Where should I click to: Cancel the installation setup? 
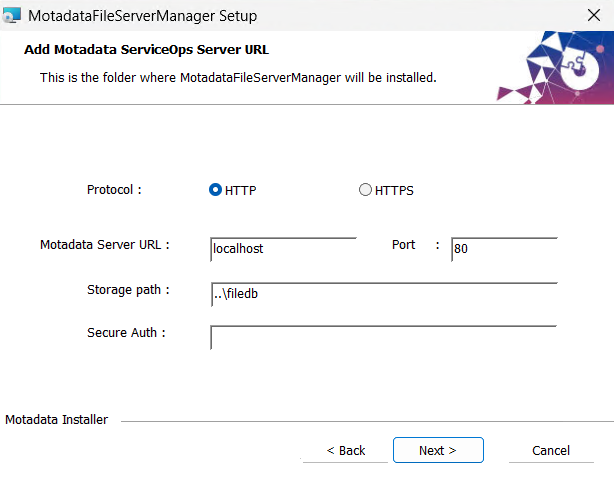pyautogui.click(x=551, y=450)
